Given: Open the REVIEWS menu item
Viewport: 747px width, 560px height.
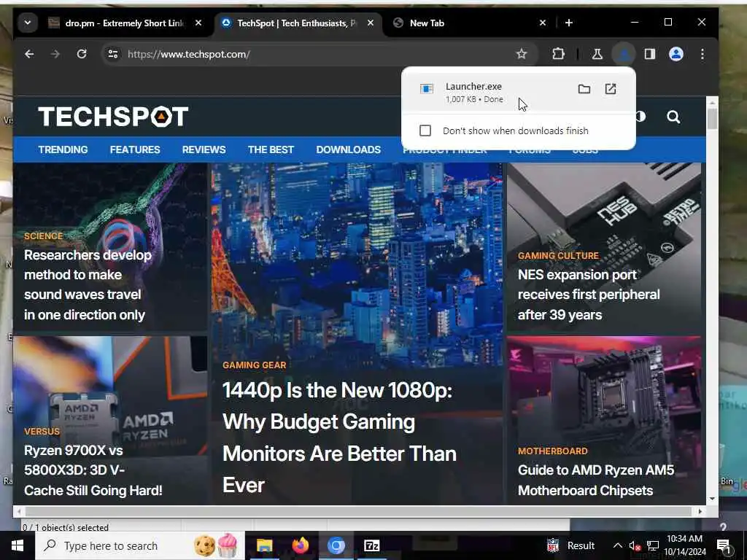Looking at the screenshot, I should [204, 149].
